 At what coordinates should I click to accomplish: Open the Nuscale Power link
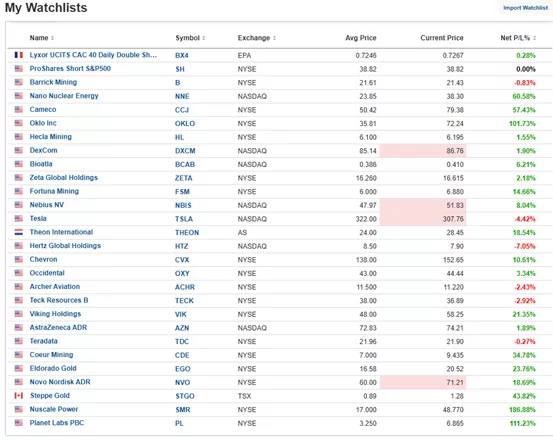click(54, 409)
